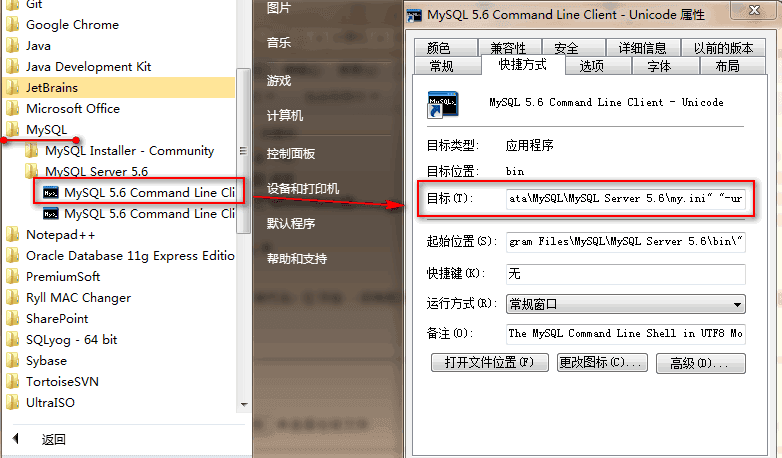Viewport: 782px width, 458px height.
Task: Switch to the 兼容性 tab
Action: click(x=508, y=48)
